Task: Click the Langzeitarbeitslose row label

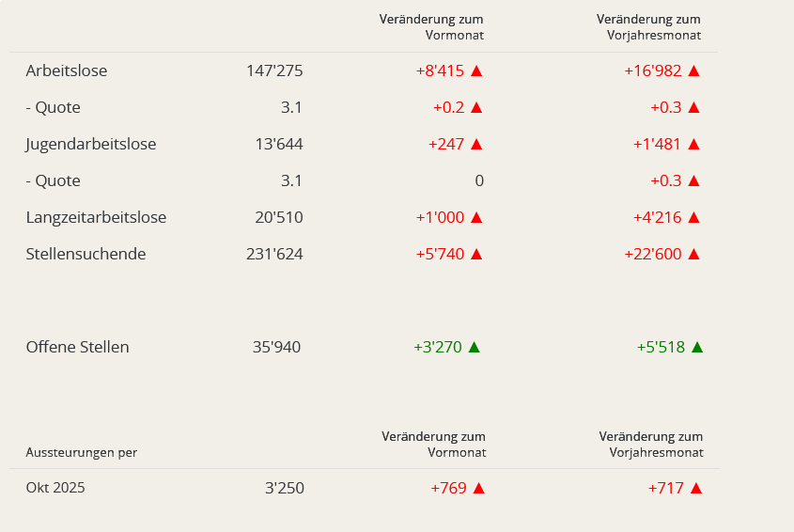Action: [x=96, y=217]
